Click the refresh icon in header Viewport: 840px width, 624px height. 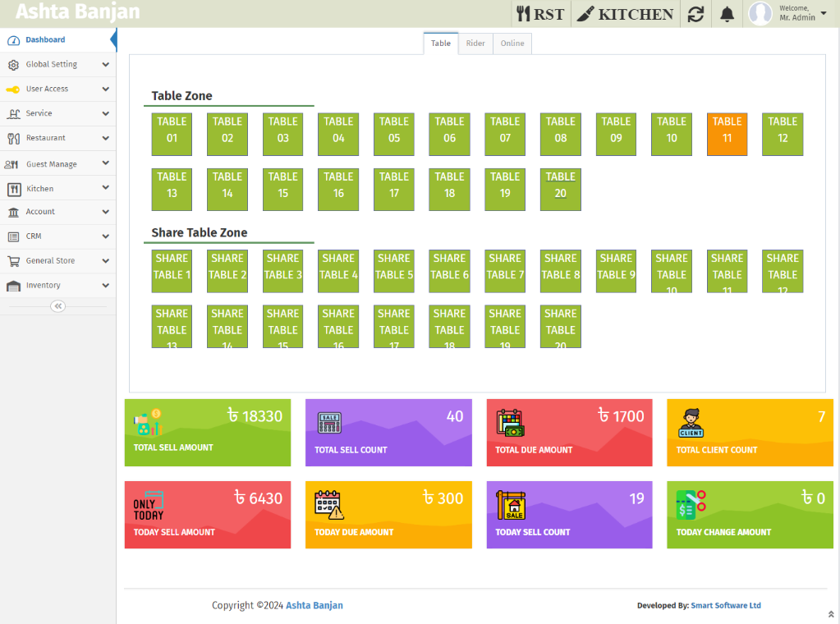[x=695, y=14]
